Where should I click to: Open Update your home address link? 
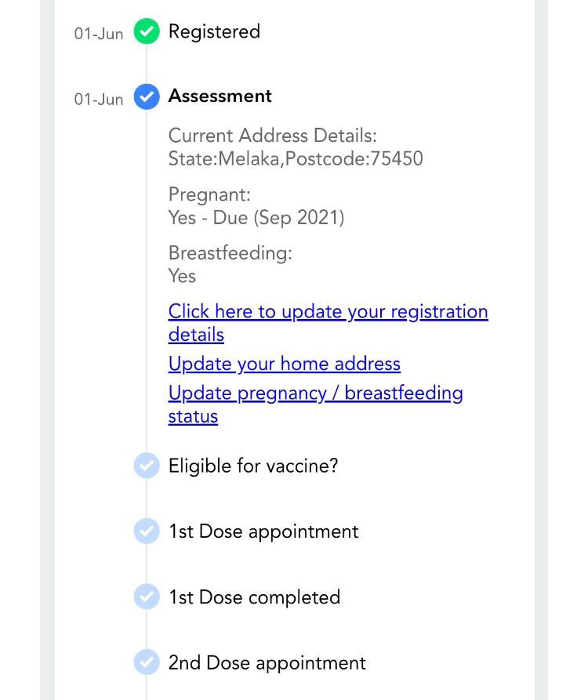click(284, 364)
